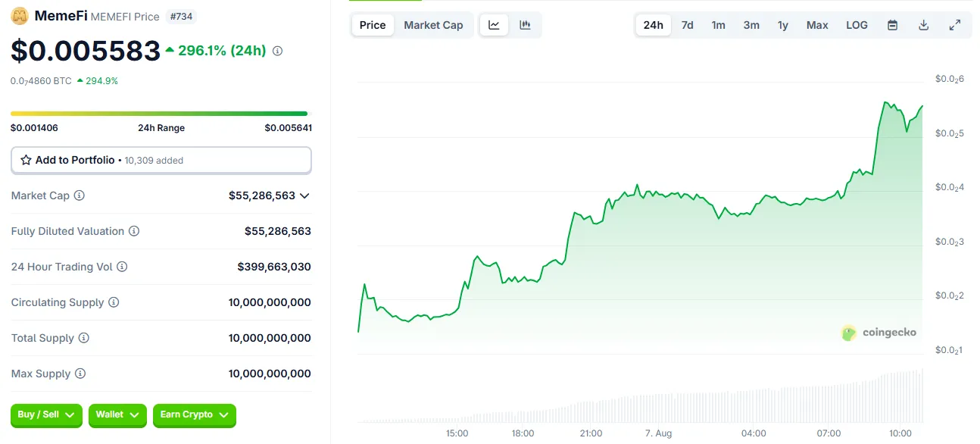Screen dimensions: 980x444
Task: Select the 7d chart timeframe
Action: pos(687,24)
